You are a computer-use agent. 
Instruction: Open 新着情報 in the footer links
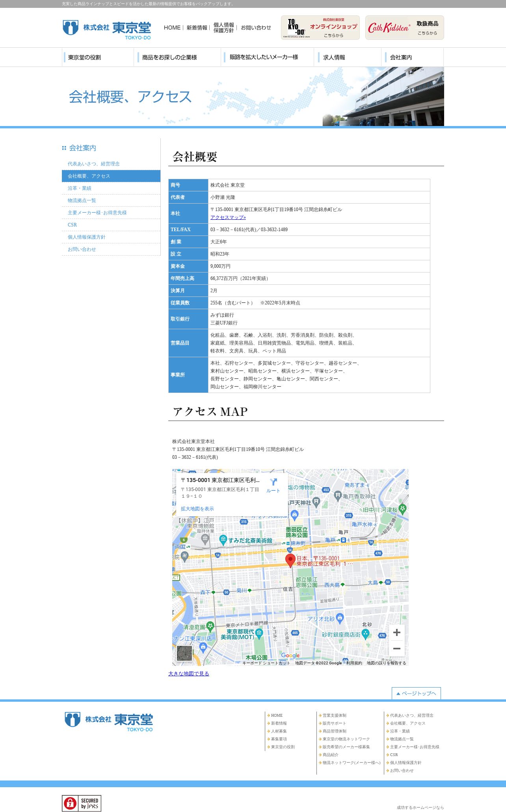279,723
